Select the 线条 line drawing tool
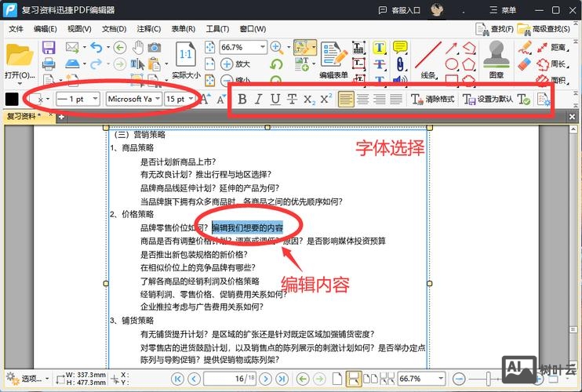This screenshot has height=392, width=582. 428,60
